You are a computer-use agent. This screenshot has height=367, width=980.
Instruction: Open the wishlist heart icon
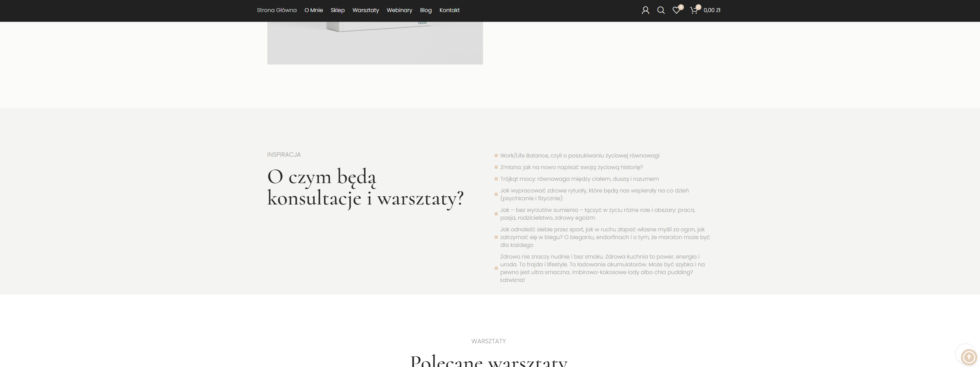point(676,10)
